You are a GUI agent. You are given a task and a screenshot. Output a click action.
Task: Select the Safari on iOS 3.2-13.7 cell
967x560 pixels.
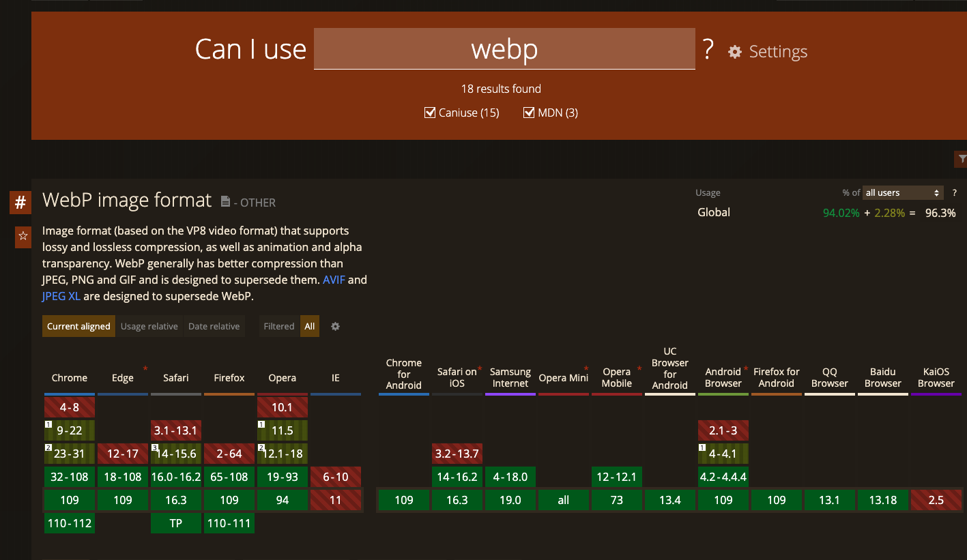tap(457, 454)
